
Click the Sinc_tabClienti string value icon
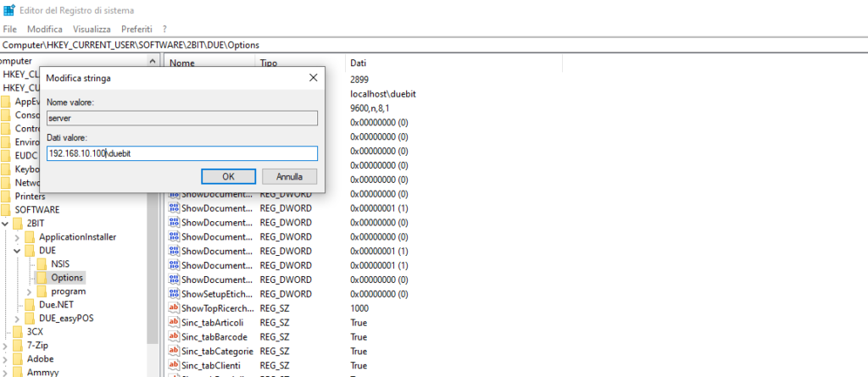[x=174, y=366]
